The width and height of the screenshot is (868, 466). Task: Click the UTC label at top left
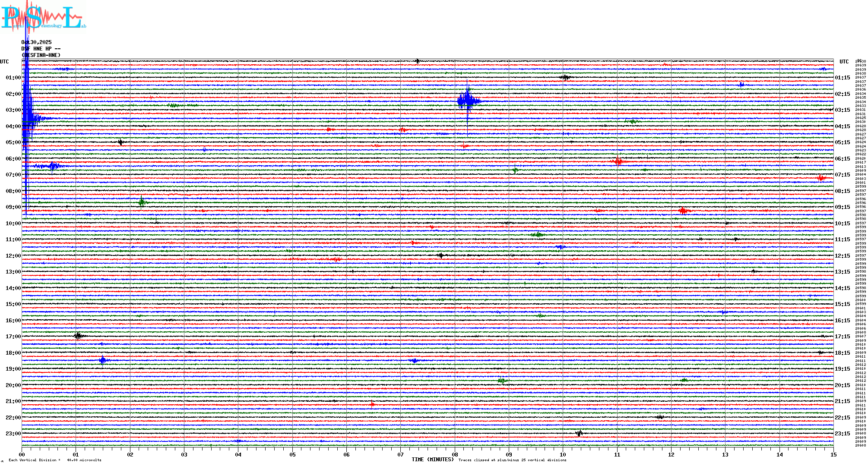[4, 62]
